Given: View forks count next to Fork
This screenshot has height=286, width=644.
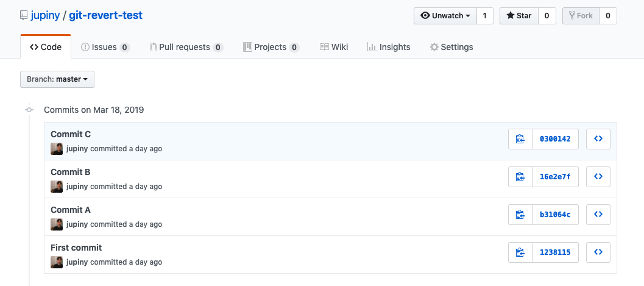Looking at the screenshot, I should 608,16.
